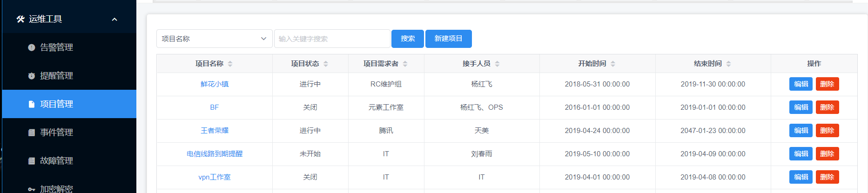The image size is (868, 193).
Task: Click the 告警管理 alert icon
Action: (x=32, y=47)
